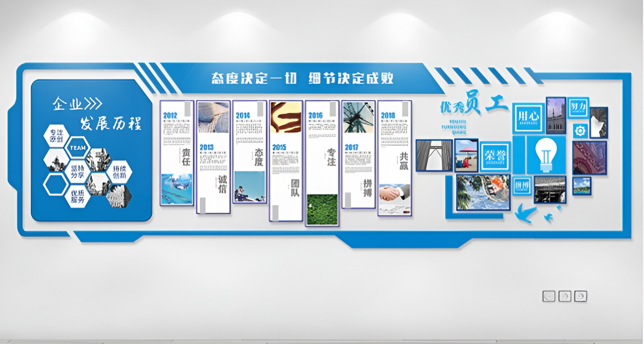
Task: Click the 努力 blue square tile
Action: coord(578,108)
